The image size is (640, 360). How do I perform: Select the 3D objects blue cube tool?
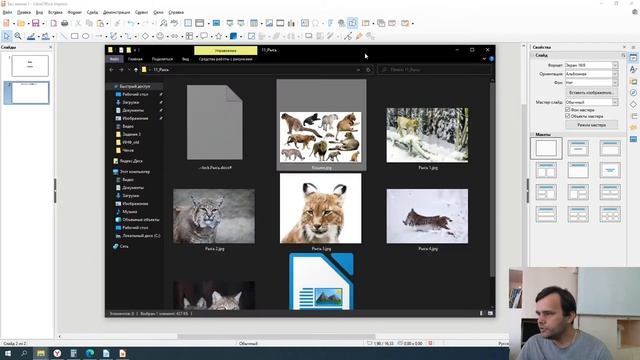(x=233, y=36)
